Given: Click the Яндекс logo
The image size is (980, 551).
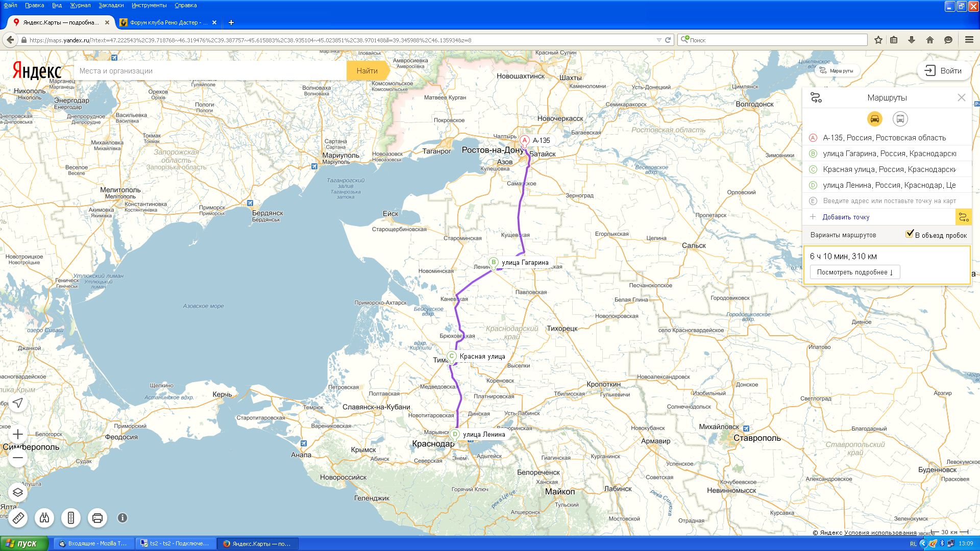Looking at the screenshot, I should coord(37,71).
